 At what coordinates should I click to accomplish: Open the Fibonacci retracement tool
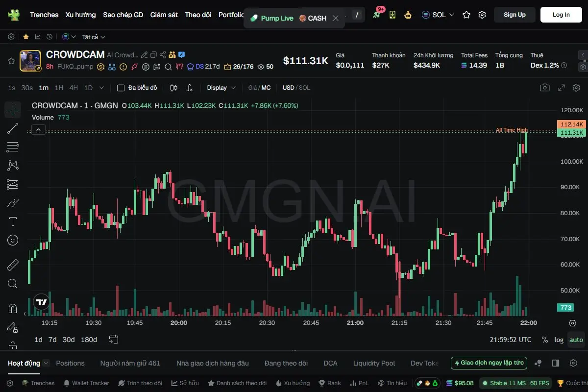click(13, 147)
